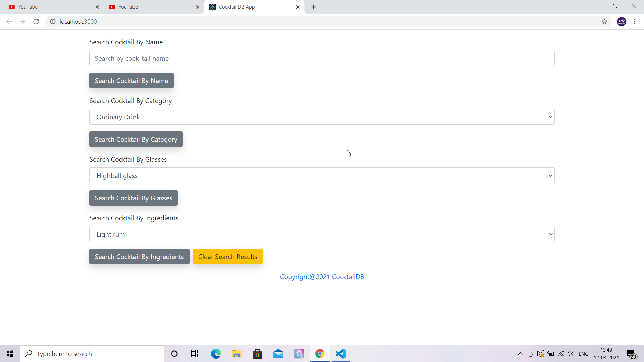Image resolution: width=644 pixels, height=362 pixels.
Task: Switch to the second YouTube tab
Action: pos(151,7)
